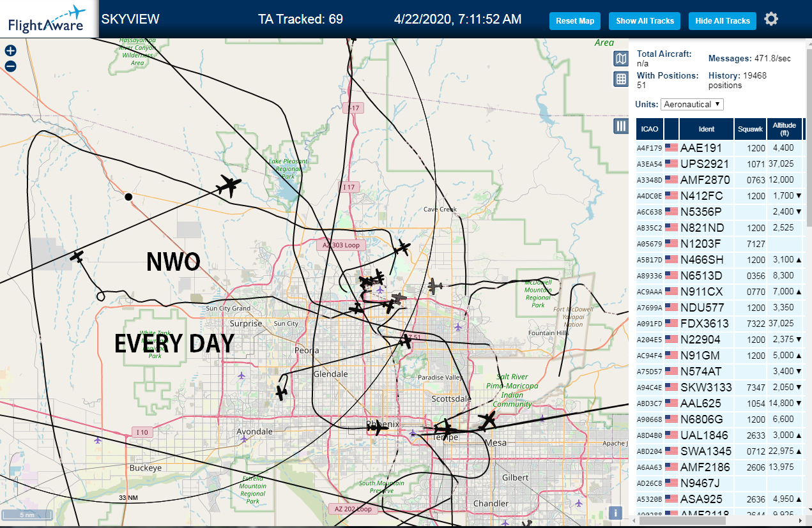
Task: Click Hide All Tracks button
Action: [723, 21]
